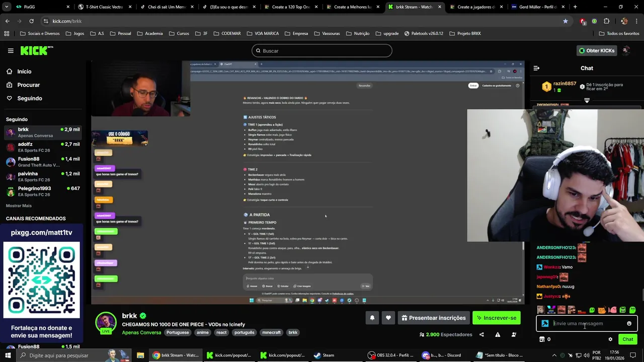Open the Chrome apps grid in bookmarks bar
The image size is (644, 362).
point(7,34)
